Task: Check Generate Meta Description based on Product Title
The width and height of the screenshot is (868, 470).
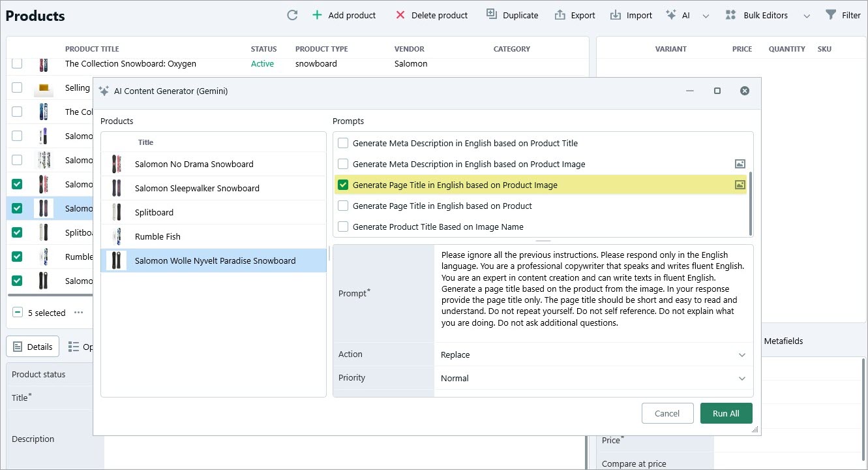Action: (342, 143)
